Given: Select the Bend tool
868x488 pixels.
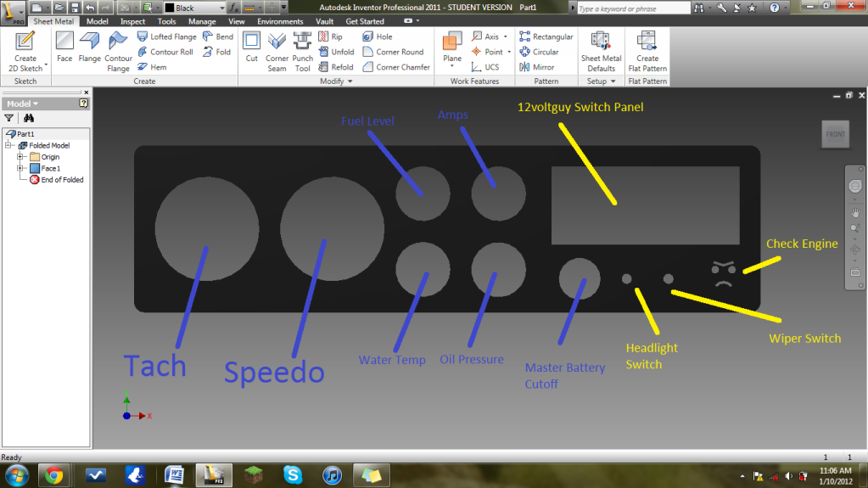Looking at the screenshot, I should [x=217, y=36].
